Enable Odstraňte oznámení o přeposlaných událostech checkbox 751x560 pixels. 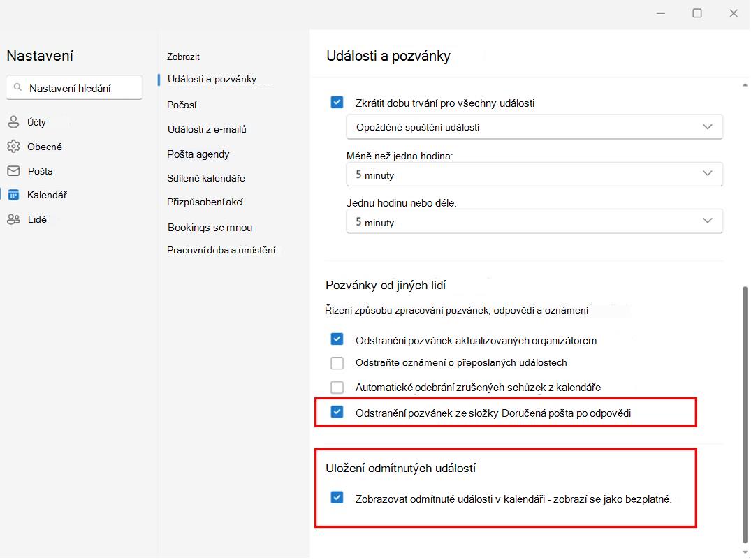point(337,363)
